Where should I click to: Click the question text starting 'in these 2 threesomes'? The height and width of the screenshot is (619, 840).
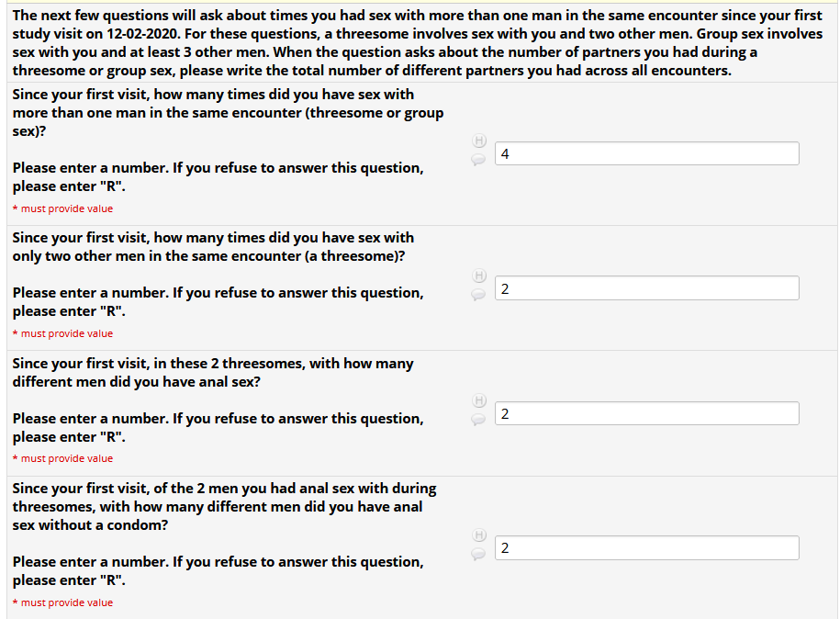click(213, 372)
